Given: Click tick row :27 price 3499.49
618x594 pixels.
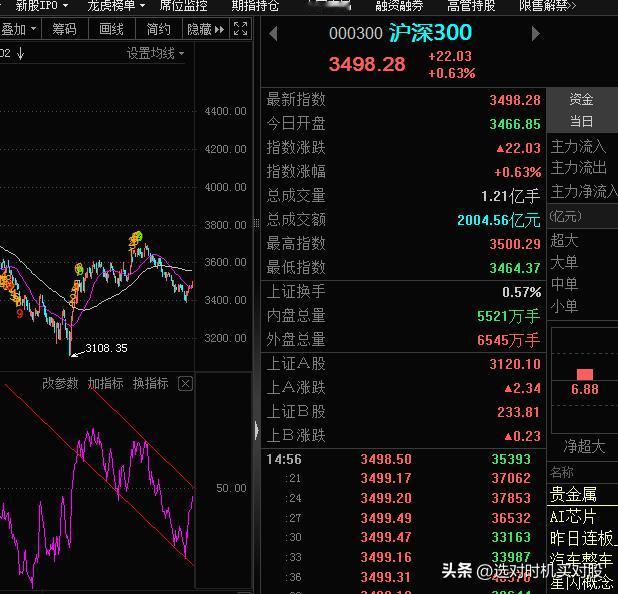Looking at the screenshot, I should point(386,518).
